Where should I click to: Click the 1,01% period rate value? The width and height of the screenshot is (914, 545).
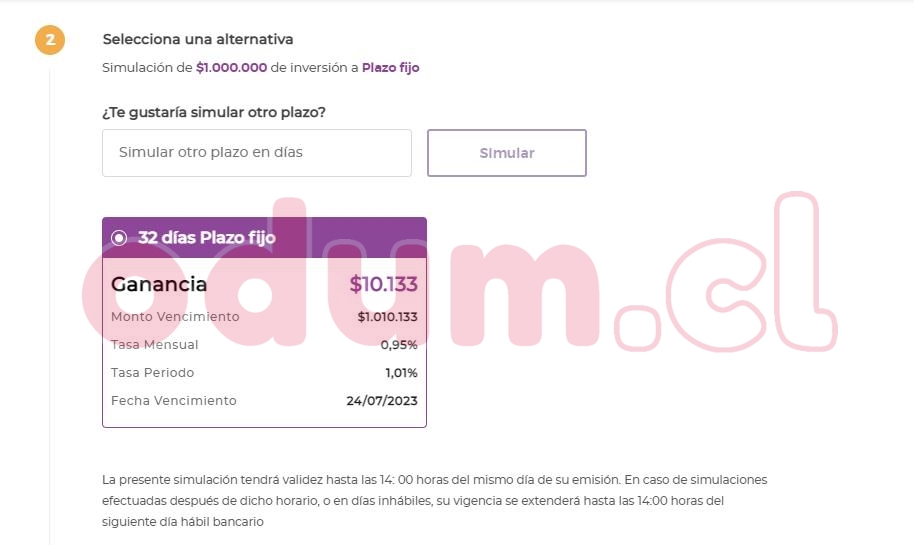401,373
